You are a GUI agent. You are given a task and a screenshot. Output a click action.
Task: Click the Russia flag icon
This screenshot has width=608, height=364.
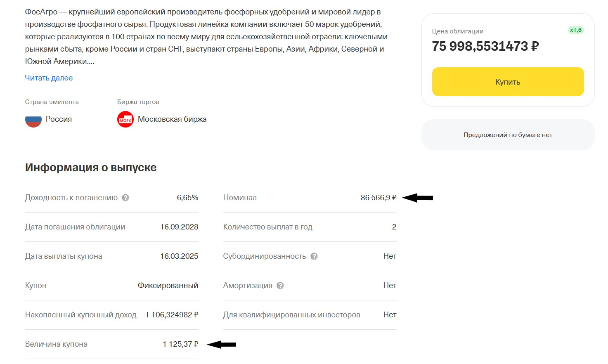click(33, 120)
